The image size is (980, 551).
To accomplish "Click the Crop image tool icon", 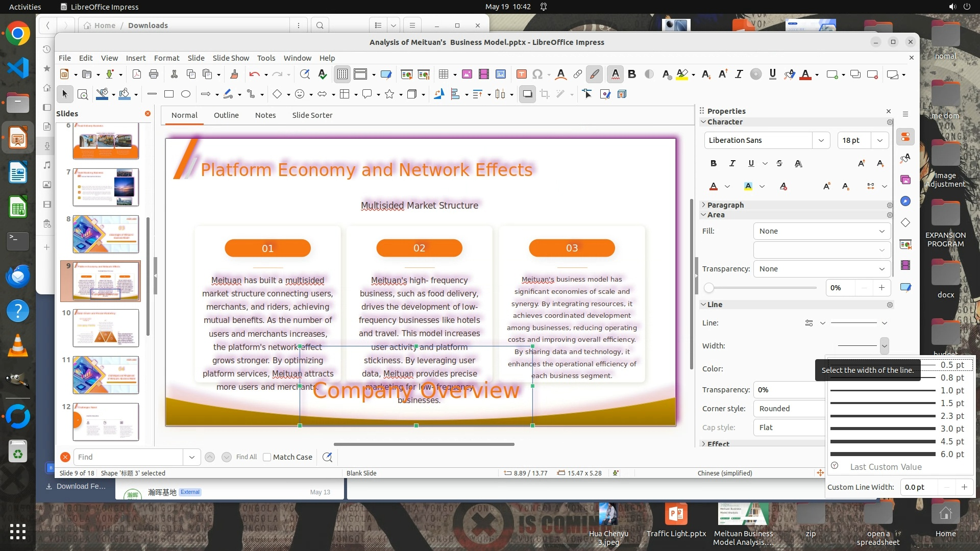I will coord(545,94).
